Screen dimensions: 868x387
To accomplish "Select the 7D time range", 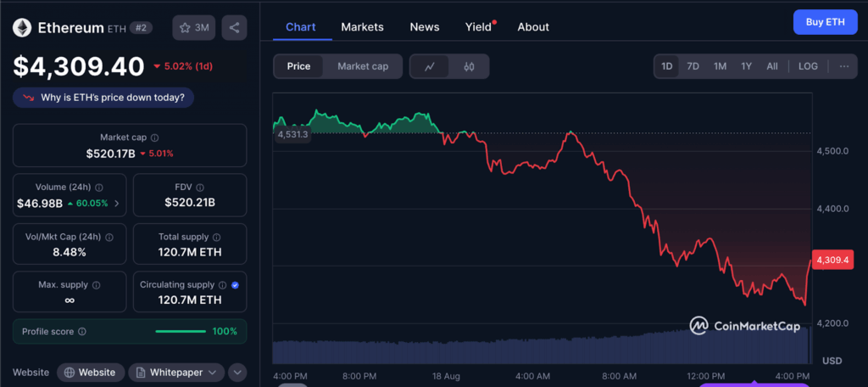I will (693, 66).
